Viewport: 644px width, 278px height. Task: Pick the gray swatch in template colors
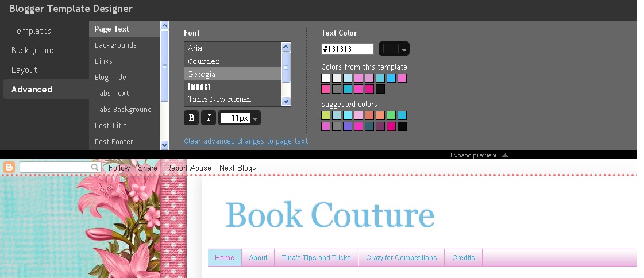(337, 88)
